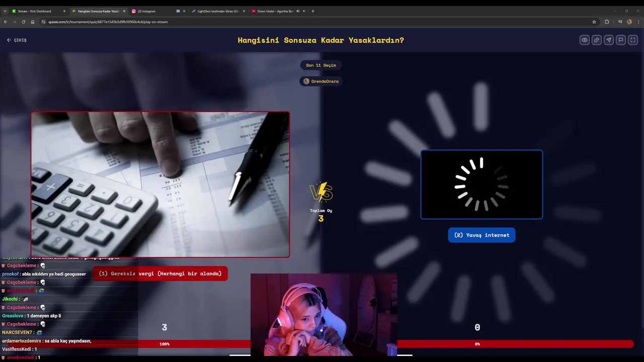Choose (2) Yavaş internet button

click(481, 235)
